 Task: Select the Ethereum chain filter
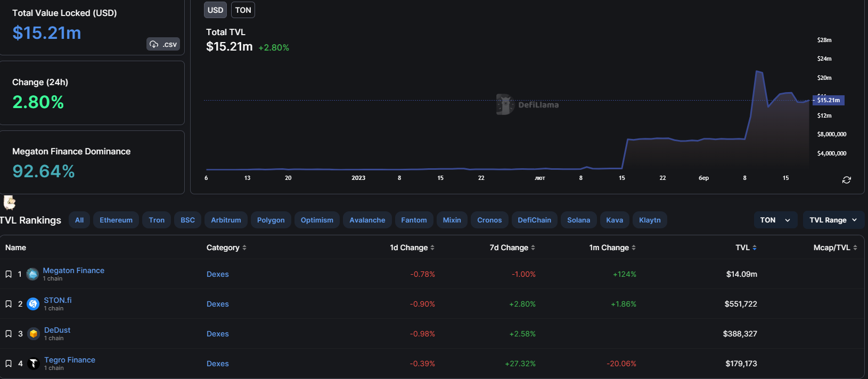[x=116, y=220]
